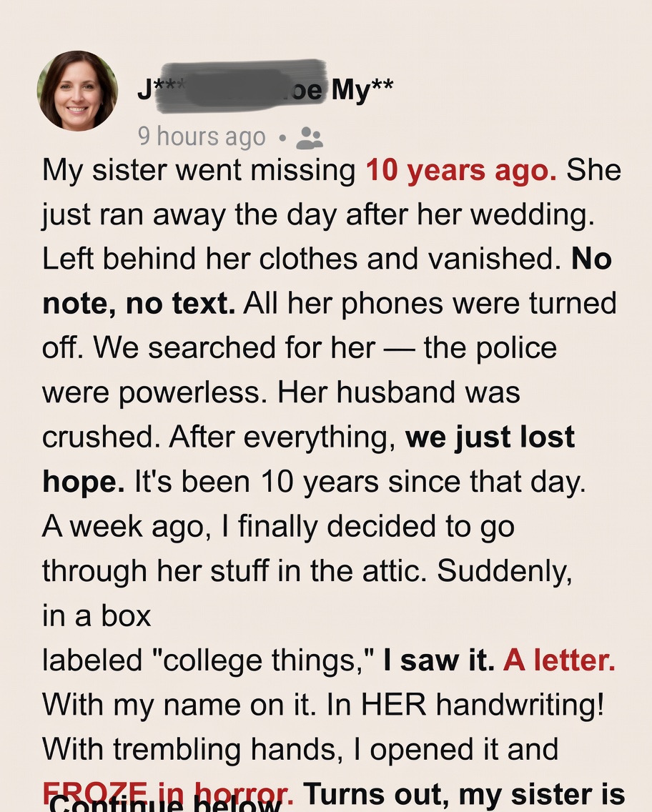This screenshot has height=812, width=652.
Task: Click the line "With trembling hands"
Action: [x=300, y=750]
